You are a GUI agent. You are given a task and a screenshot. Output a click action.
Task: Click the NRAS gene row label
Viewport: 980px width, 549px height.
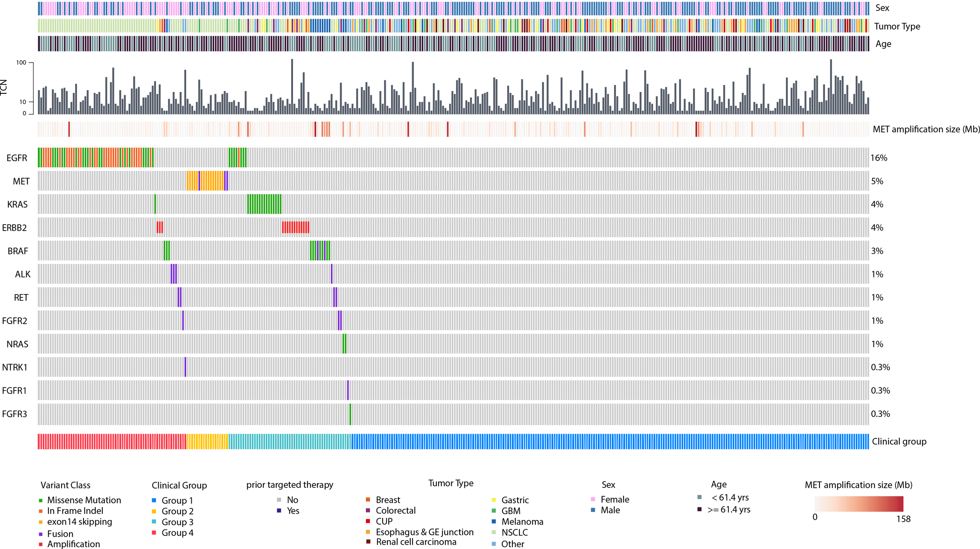[17, 345]
